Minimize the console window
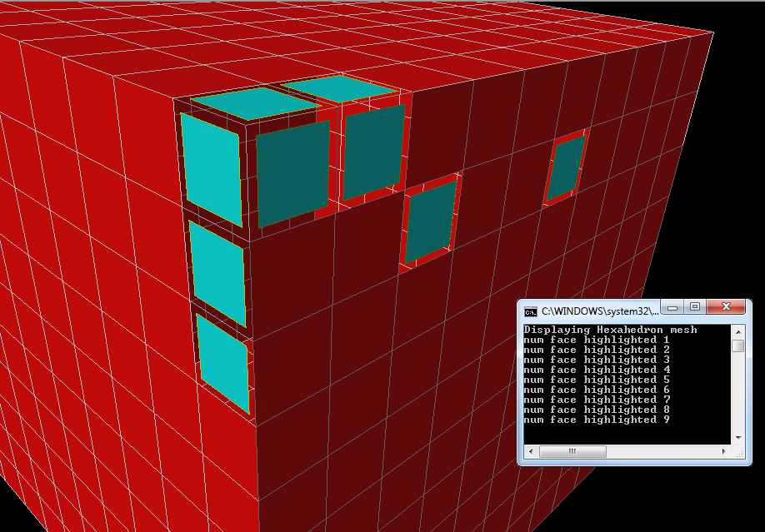 coord(673,306)
